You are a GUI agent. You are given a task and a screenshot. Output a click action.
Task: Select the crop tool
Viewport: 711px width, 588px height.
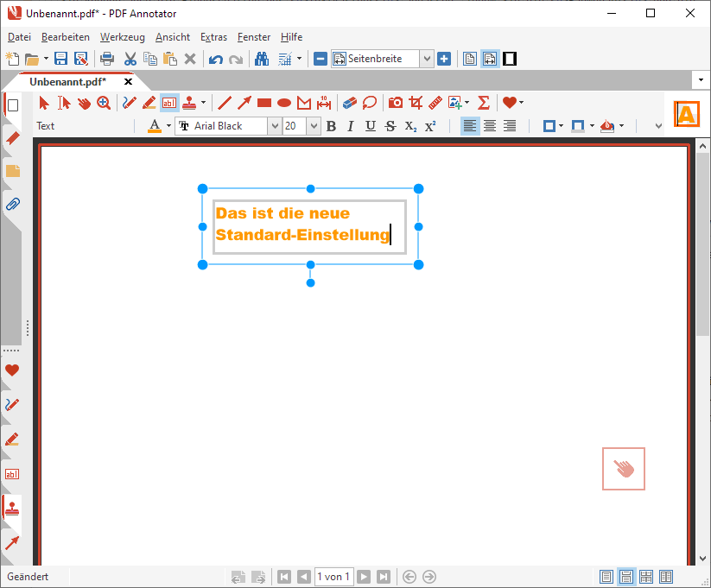click(416, 103)
